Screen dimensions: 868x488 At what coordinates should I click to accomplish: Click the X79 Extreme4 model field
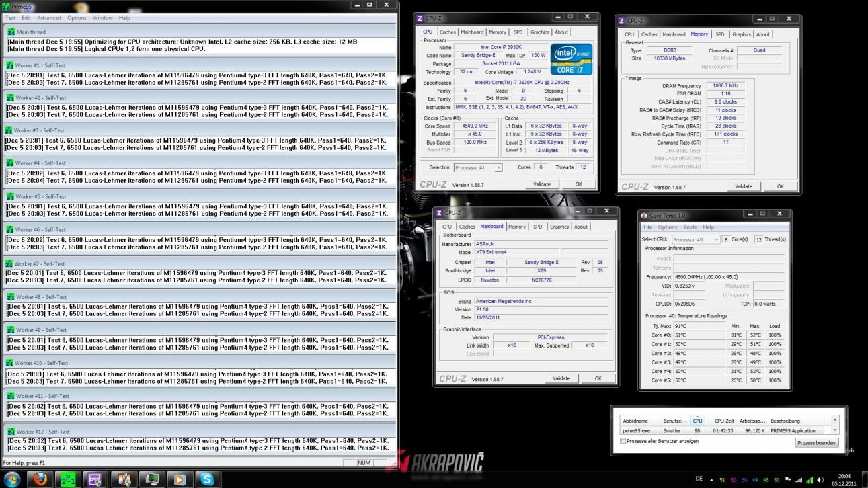tap(516, 252)
